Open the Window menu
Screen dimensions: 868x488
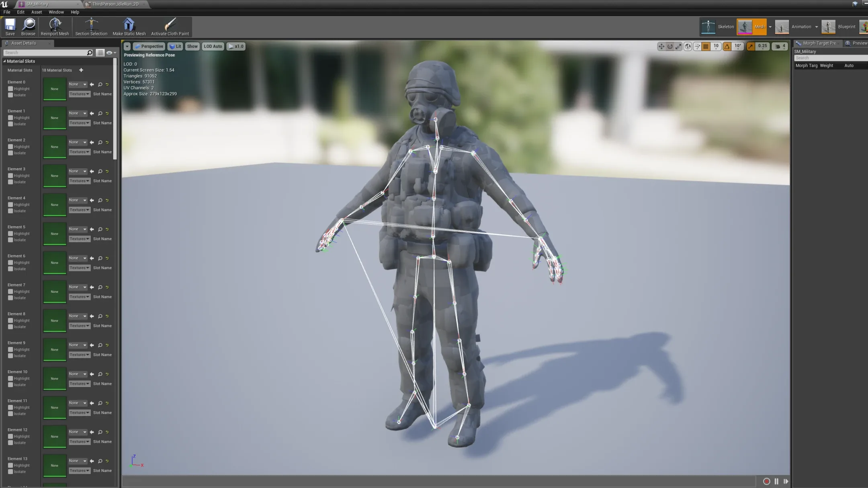coord(56,12)
